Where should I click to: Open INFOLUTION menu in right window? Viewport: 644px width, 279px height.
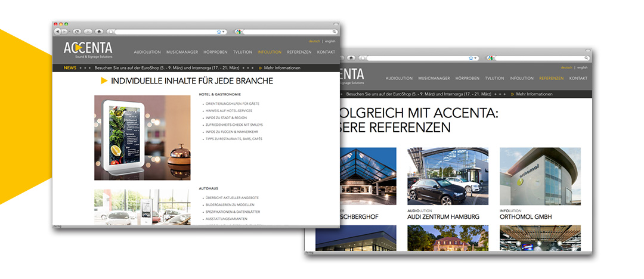522,78
